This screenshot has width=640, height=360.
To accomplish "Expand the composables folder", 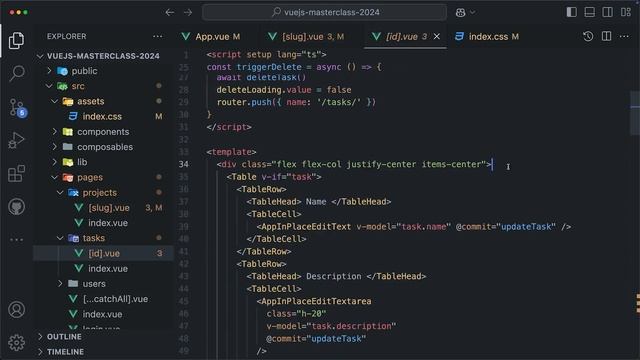I will click(55, 147).
